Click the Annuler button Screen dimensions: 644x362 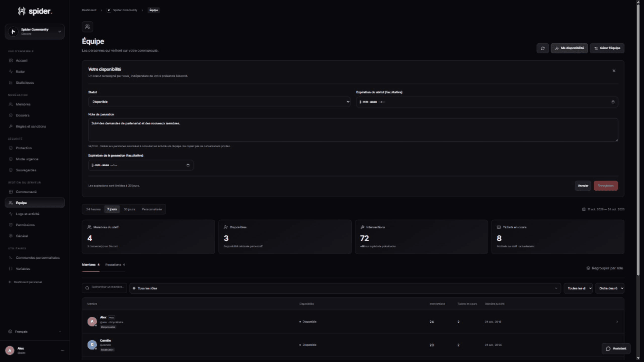(583, 186)
